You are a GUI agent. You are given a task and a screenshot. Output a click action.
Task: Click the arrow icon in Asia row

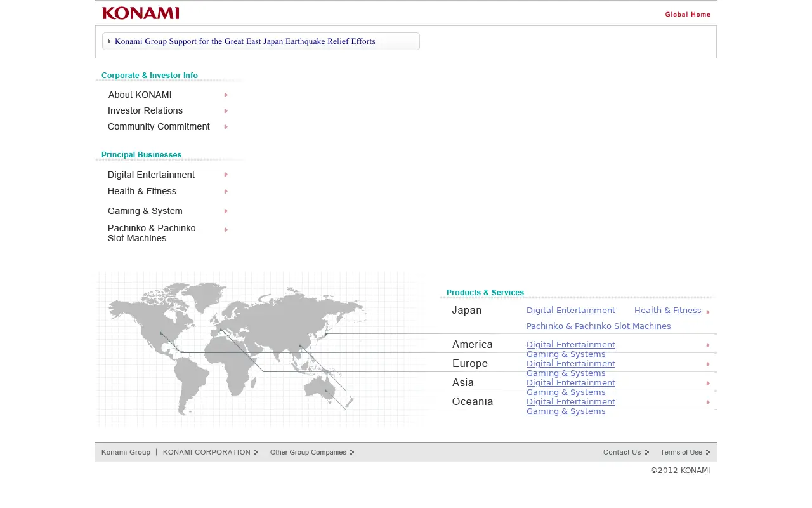click(708, 384)
